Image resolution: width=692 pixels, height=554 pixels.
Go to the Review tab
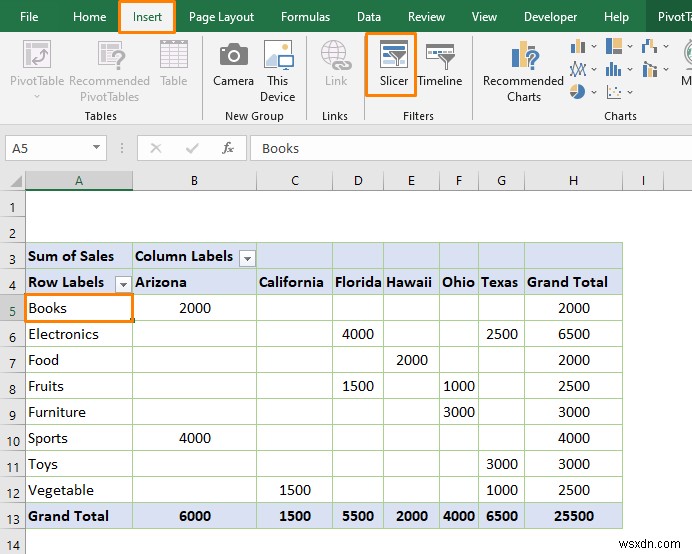pyautogui.click(x=426, y=17)
